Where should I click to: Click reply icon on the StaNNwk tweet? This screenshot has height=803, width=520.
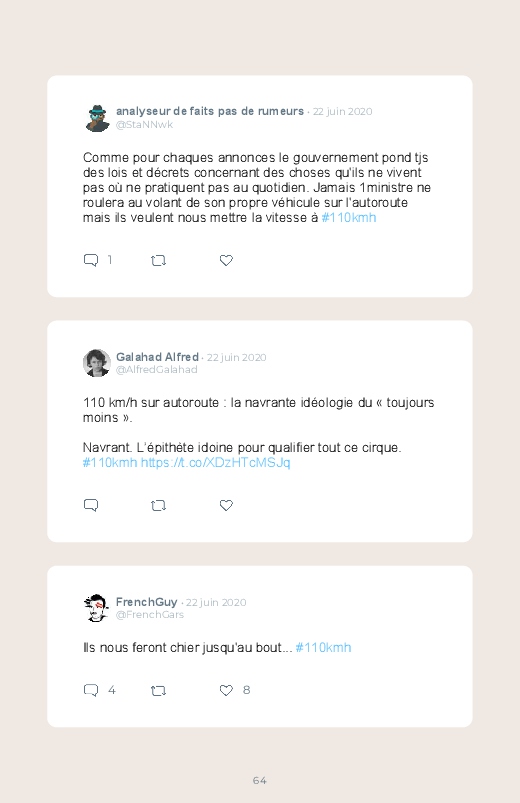click(91, 260)
